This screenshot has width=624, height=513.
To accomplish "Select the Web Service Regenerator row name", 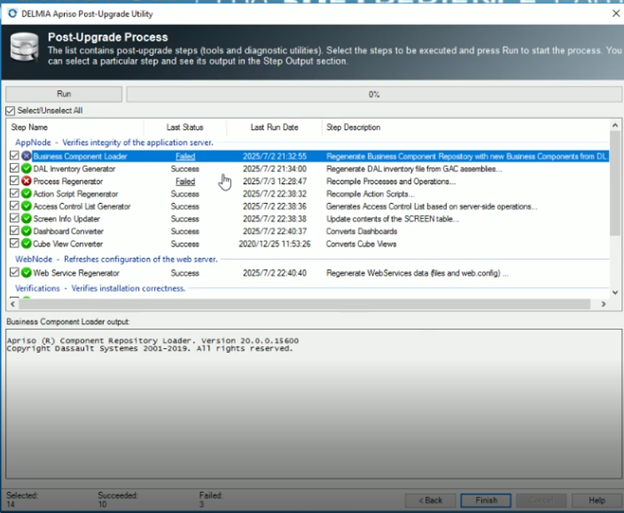I will (x=76, y=273).
